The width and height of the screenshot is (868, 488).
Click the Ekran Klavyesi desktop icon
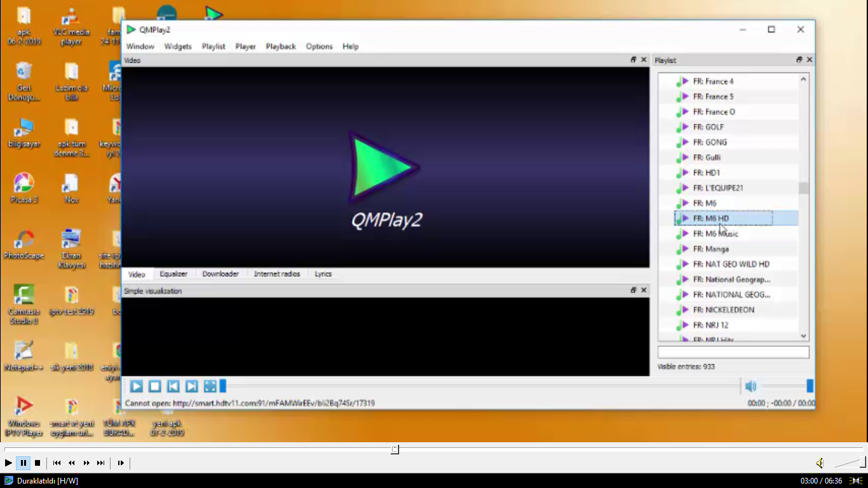click(x=71, y=248)
